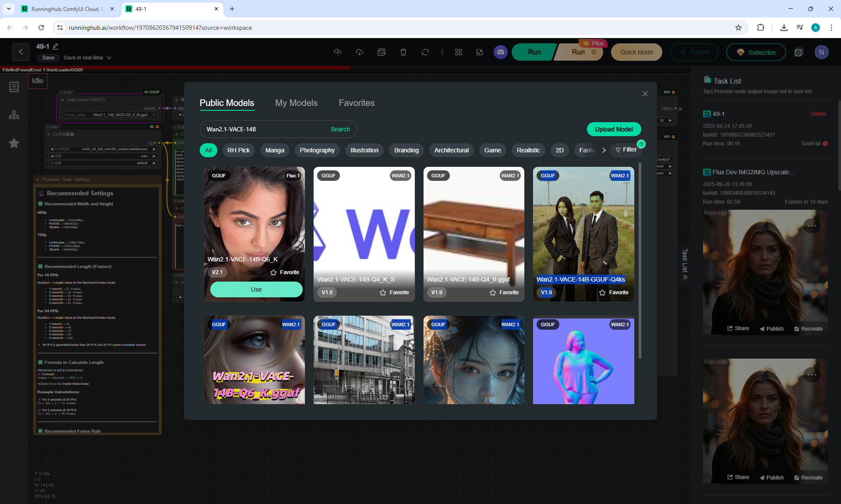Expand the Save in real-time dropdown

(109, 58)
